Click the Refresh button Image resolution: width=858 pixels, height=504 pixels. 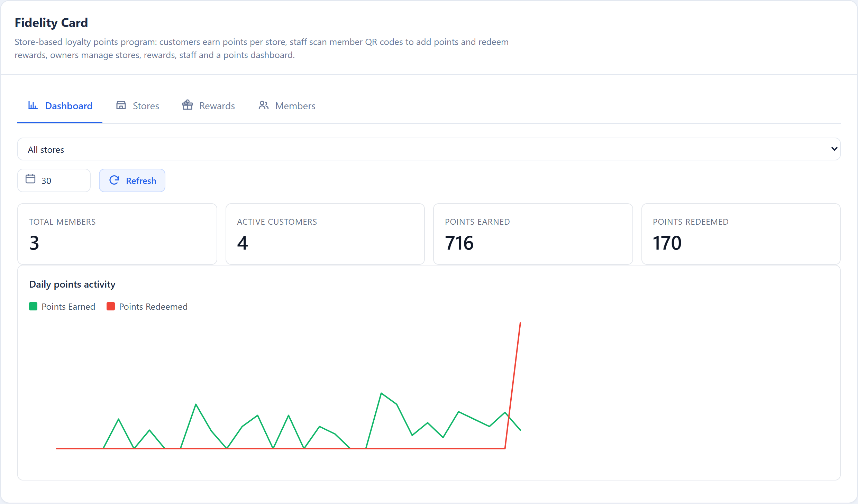pos(132,180)
